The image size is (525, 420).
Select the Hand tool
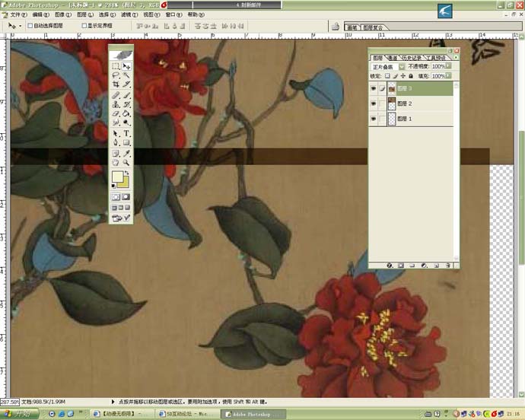click(116, 163)
